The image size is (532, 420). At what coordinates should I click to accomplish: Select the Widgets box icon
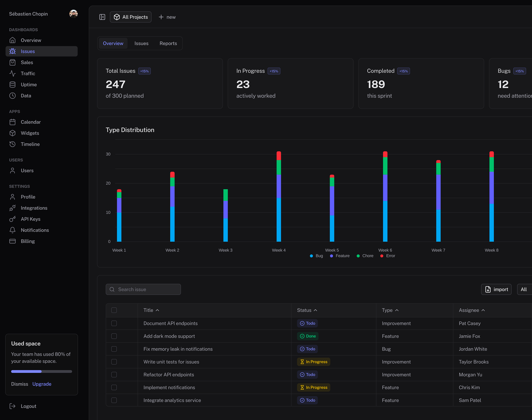(x=13, y=133)
